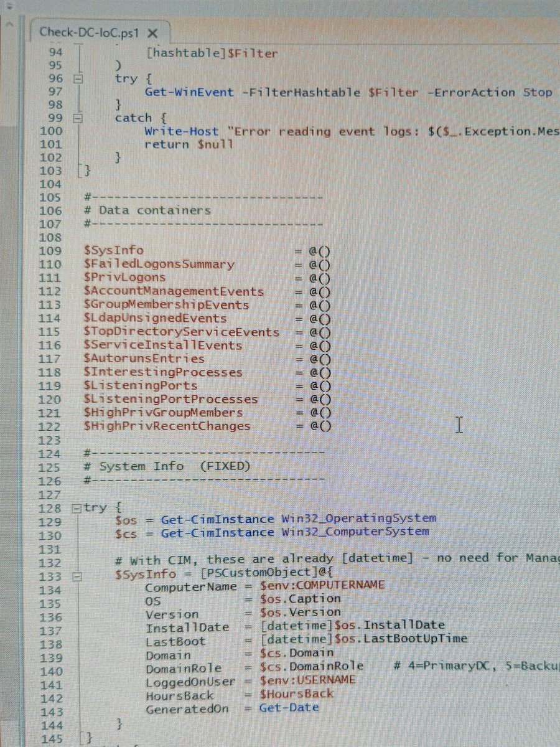
Task: Click 'return $null' on line 101
Action: (x=189, y=144)
